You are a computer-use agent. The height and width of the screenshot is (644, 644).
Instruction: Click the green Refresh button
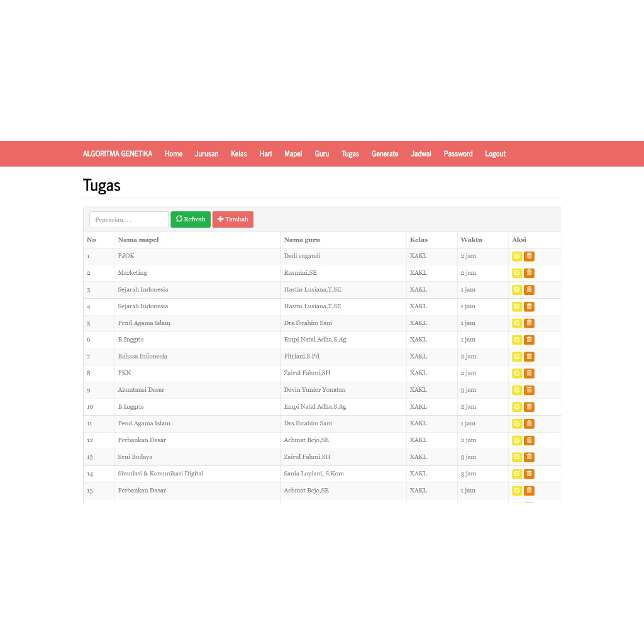[x=191, y=219]
